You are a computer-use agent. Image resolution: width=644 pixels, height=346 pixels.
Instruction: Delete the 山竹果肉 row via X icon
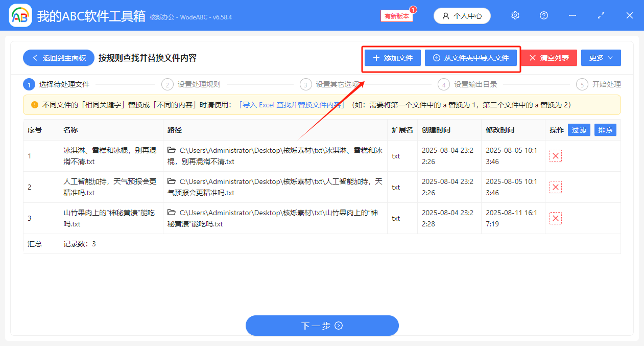coord(555,218)
